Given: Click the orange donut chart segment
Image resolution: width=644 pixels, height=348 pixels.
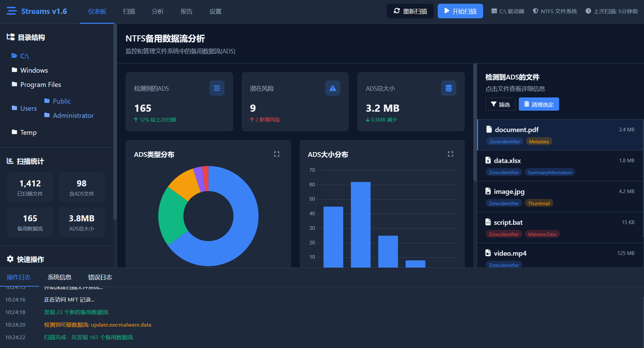Looking at the screenshot, I should click(185, 184).
